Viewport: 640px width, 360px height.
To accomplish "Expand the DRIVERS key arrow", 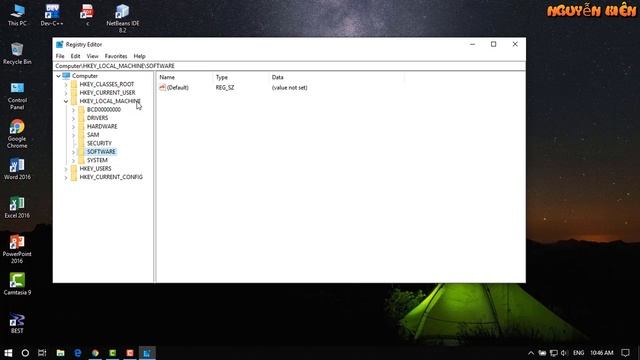I will tap(73, 118).
